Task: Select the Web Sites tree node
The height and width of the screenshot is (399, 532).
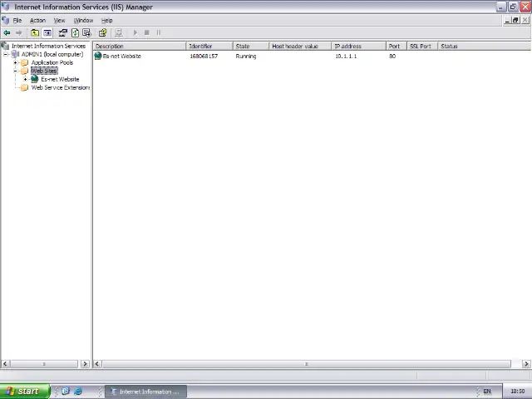Action: pyautogui.click(x=44, y=71)
